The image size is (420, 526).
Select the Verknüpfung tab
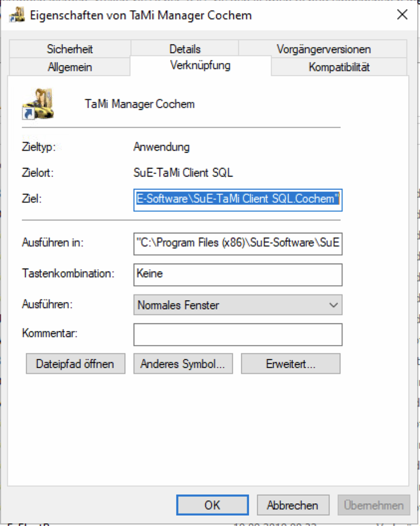point(200,65)
